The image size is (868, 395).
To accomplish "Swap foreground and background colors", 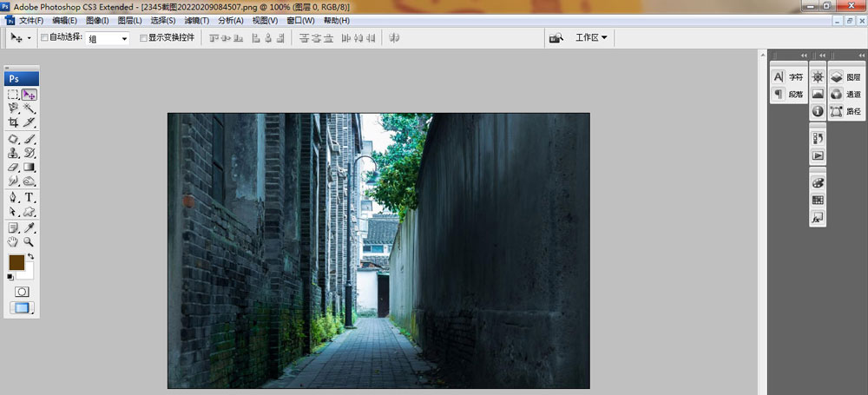I will point(31,256).
